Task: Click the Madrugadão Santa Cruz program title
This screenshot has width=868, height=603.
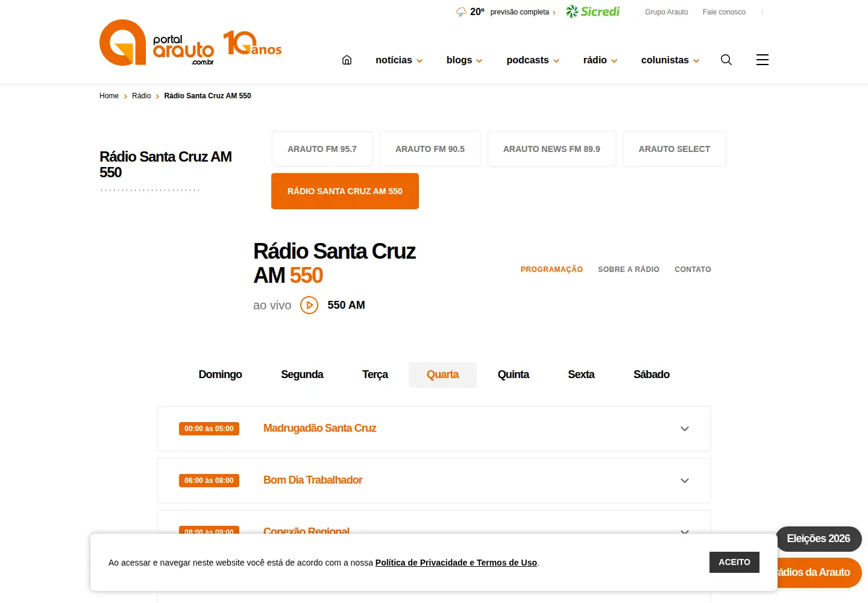Action: [x=319, y=428]
